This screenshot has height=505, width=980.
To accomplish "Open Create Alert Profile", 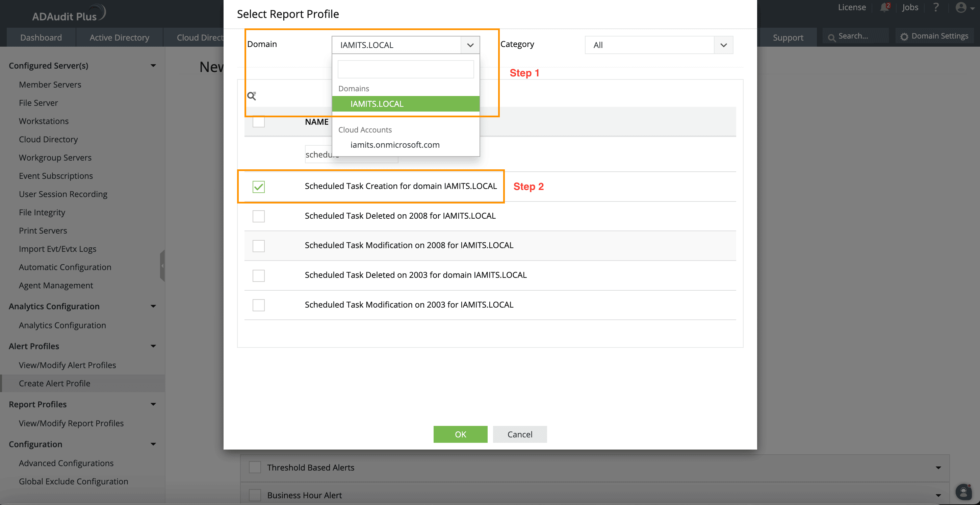I will coord(54,383).
